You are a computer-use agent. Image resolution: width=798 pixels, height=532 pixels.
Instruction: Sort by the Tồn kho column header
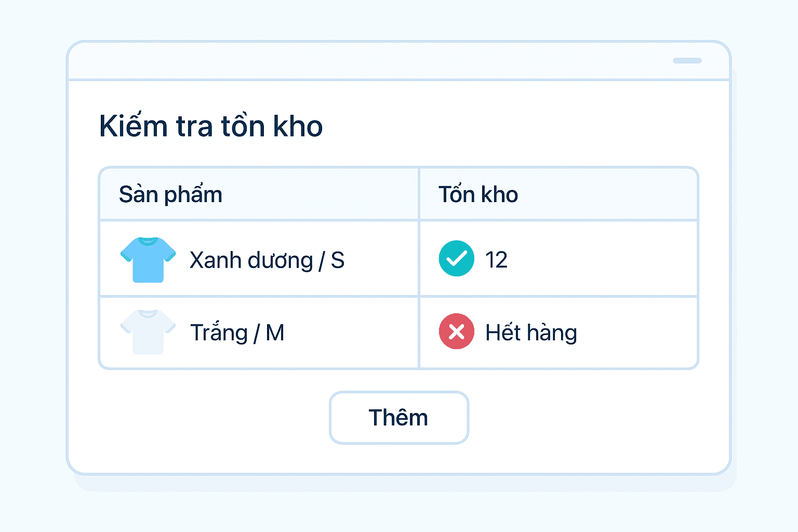478,194
